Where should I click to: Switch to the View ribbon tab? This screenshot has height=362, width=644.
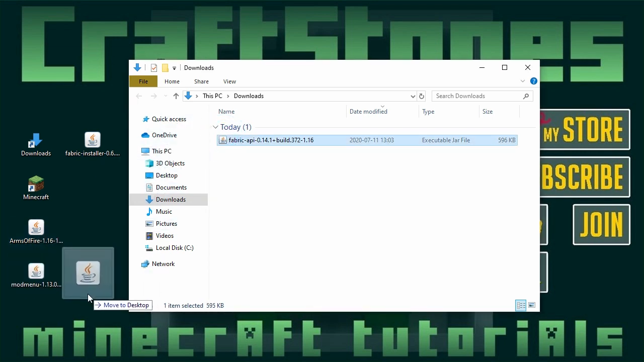[229, 81]
